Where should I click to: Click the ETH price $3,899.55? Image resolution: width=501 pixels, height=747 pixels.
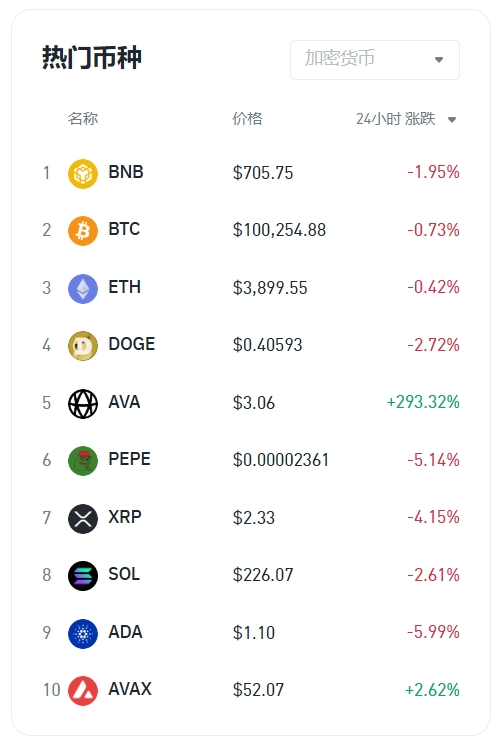click(x=270, y=288)
